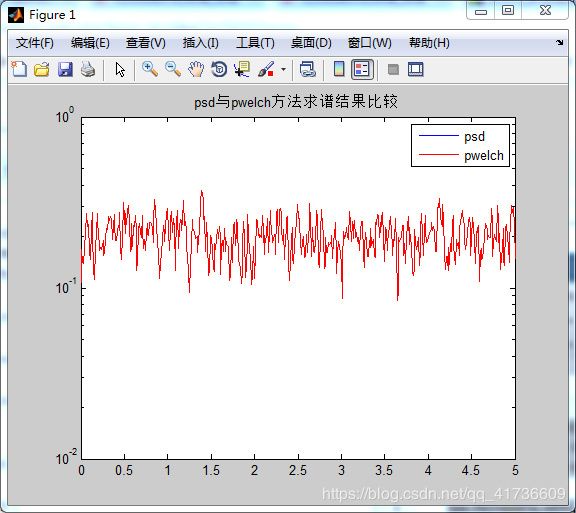Click the dock figure arrow at menu right
Screen dimensions: 576x513
click(559, 43)
